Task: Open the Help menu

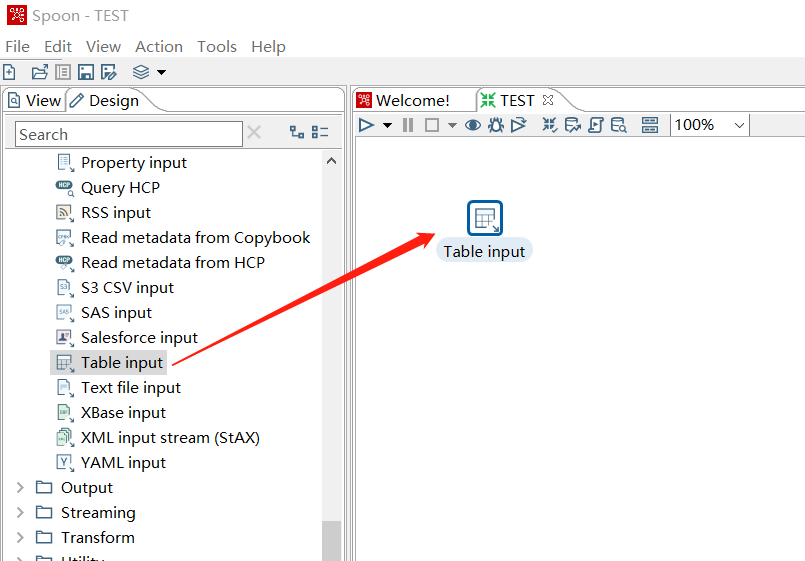Action: point(268,47)
